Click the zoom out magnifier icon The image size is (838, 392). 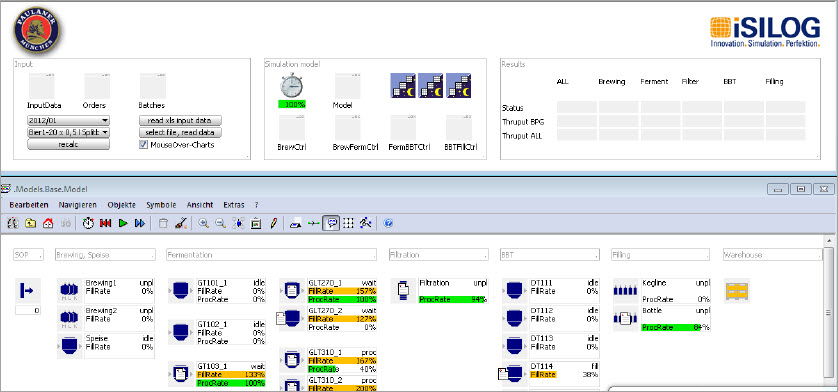(x=220, y=224)
